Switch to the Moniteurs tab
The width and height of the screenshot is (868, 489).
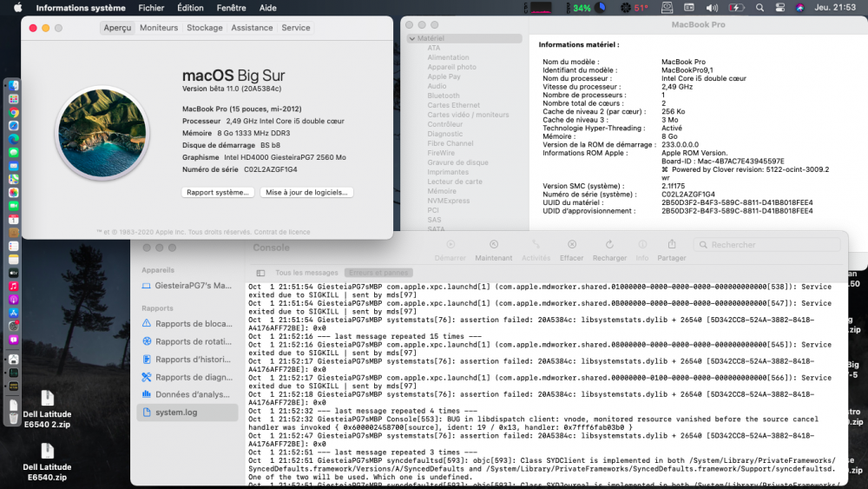pos(159,28)
